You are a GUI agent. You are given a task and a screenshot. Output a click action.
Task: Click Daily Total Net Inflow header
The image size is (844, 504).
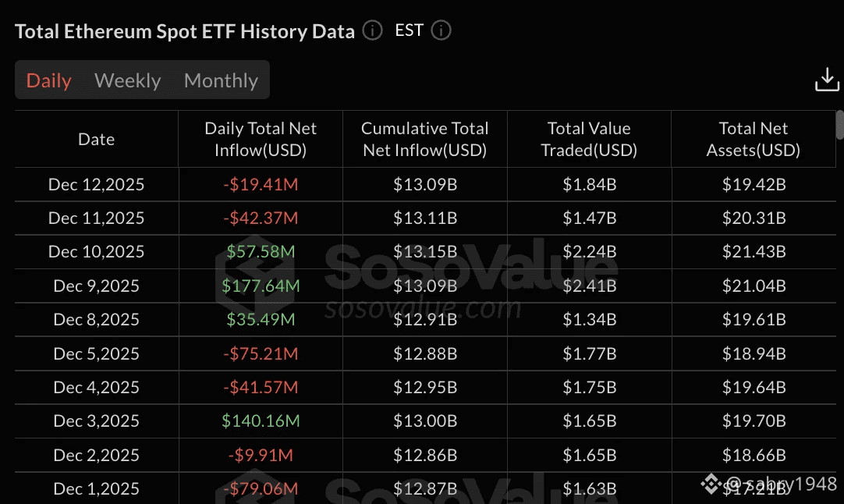tap(261, 139)
